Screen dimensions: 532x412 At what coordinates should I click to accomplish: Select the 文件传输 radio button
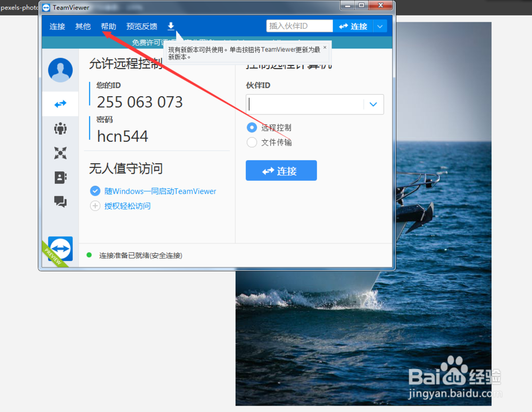[x=252, y=142]
